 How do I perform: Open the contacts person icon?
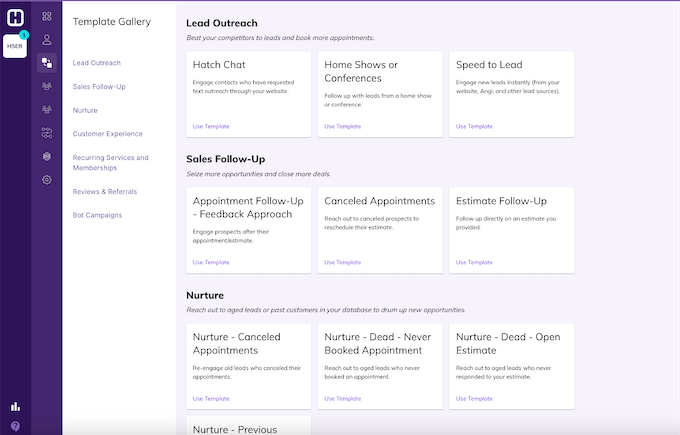[x=47, y=39]
